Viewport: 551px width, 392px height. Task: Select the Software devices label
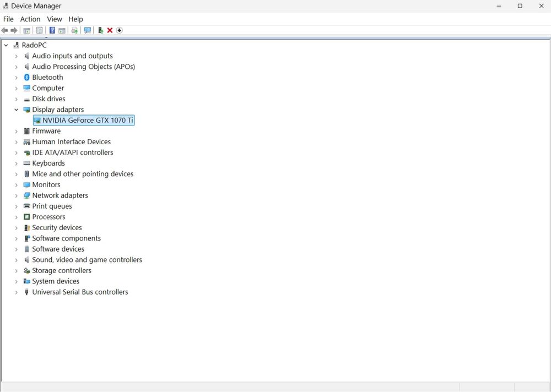coord(58,249)
